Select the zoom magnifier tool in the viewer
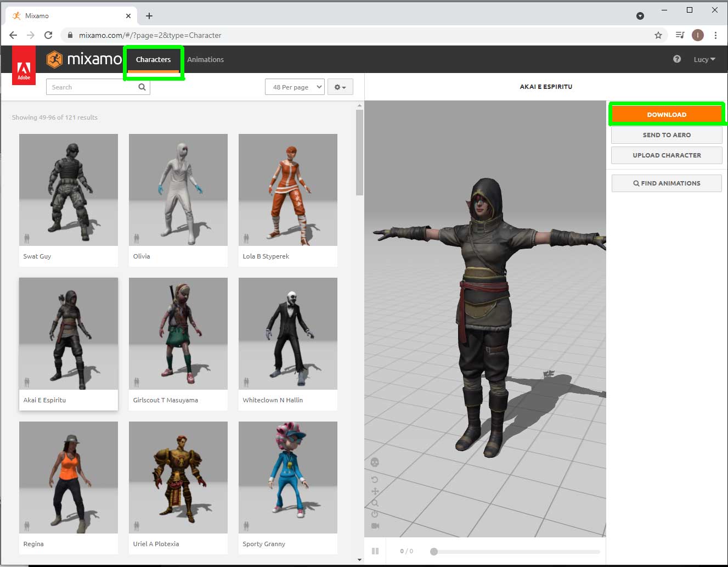The width and height of the screenshot is (728, 567). (x=375, y=503)
